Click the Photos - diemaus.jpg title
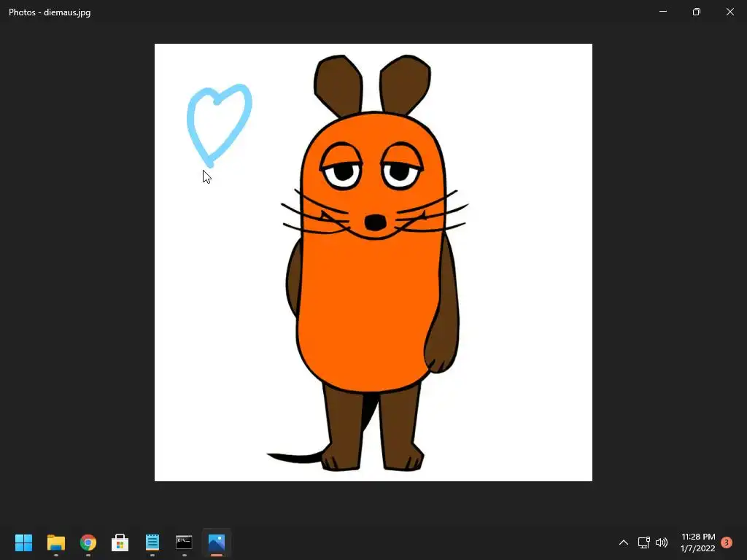 [x=50, y=12]
